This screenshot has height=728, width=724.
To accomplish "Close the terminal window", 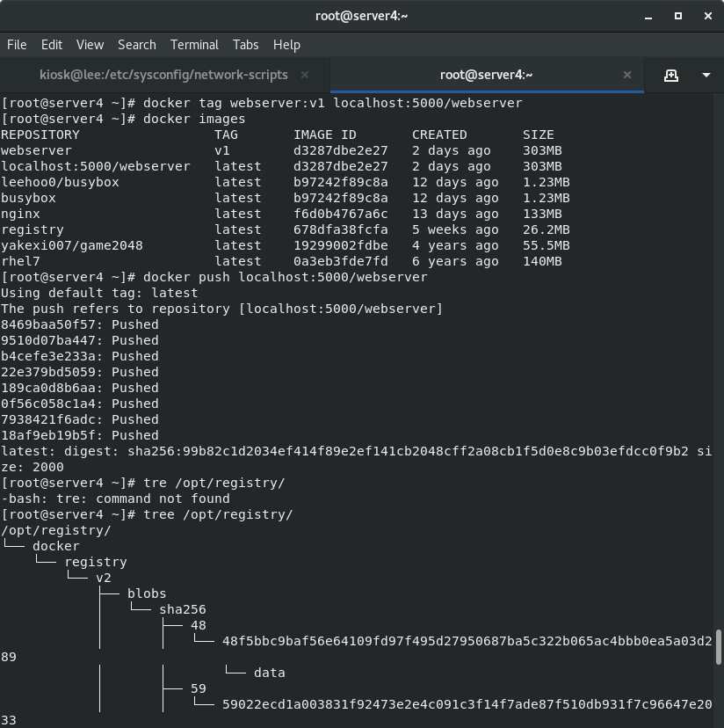I will (708, 16).
